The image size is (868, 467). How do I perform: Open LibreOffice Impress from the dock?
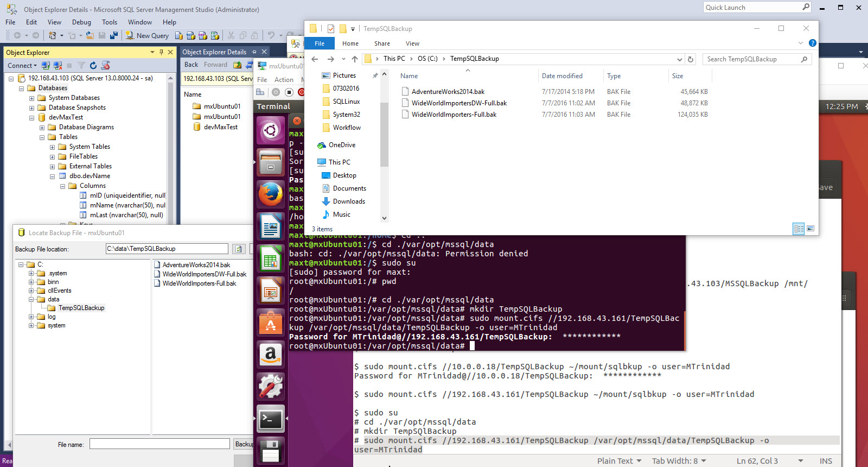271,291
